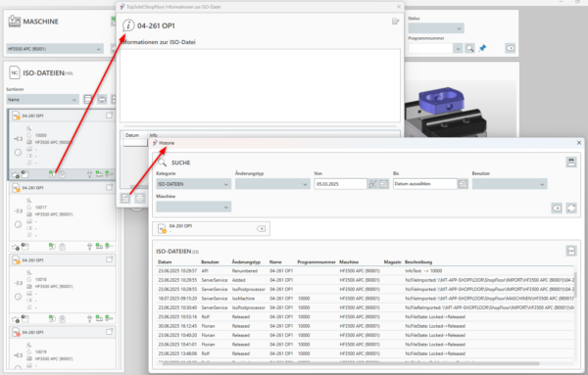This screenshot has width=588, height=375.
Task: Select history row with 'Added' change type
Action: tap(365, 280)
